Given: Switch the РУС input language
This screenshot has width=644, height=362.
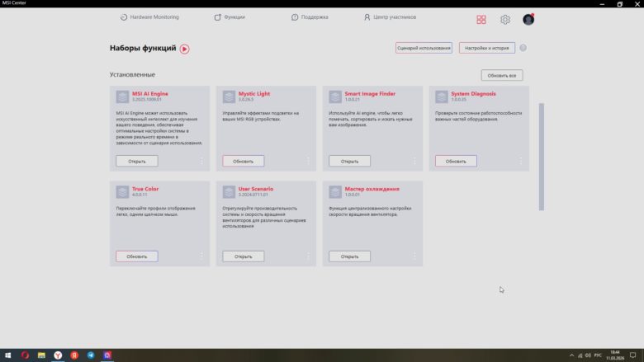Looking at the screenshot, I should tap(598, 355).
